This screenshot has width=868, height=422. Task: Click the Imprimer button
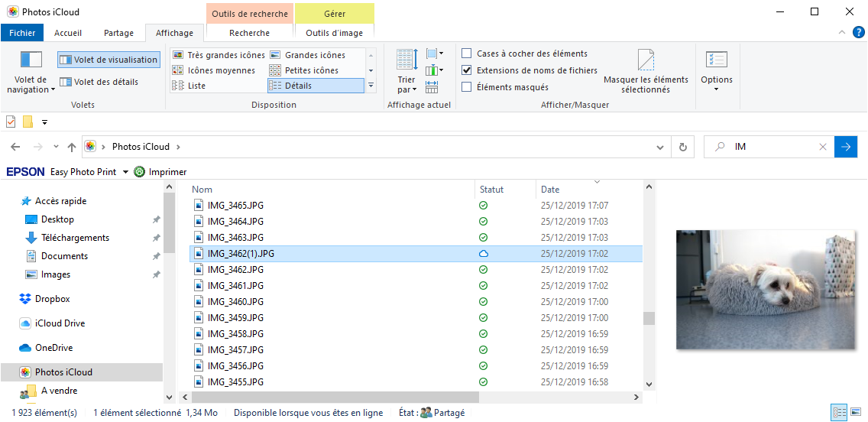(x=160, y=172)
